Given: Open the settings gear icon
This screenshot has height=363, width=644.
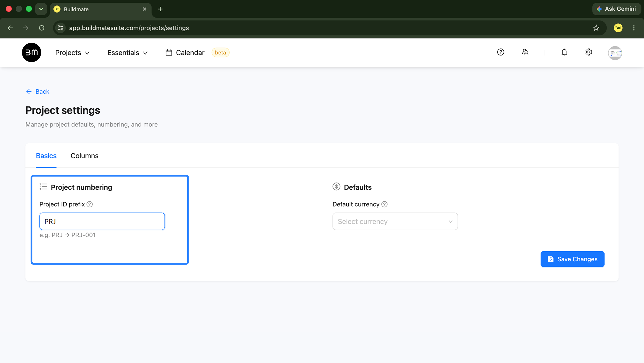Looking at the screenshot, I should (589, 52).
